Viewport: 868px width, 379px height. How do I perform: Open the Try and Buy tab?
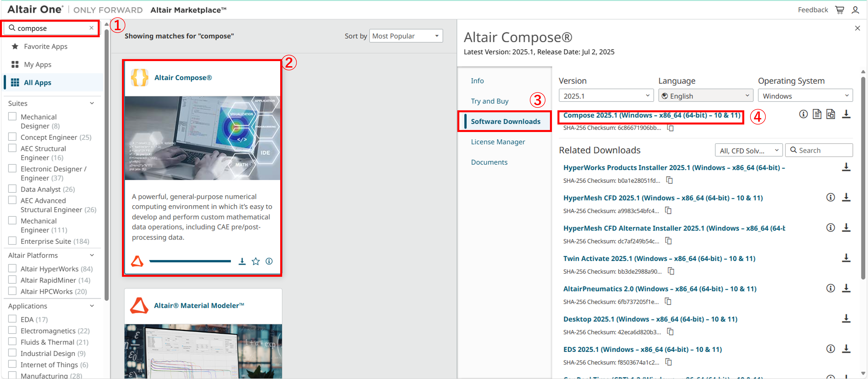click(x=490, y=101)
